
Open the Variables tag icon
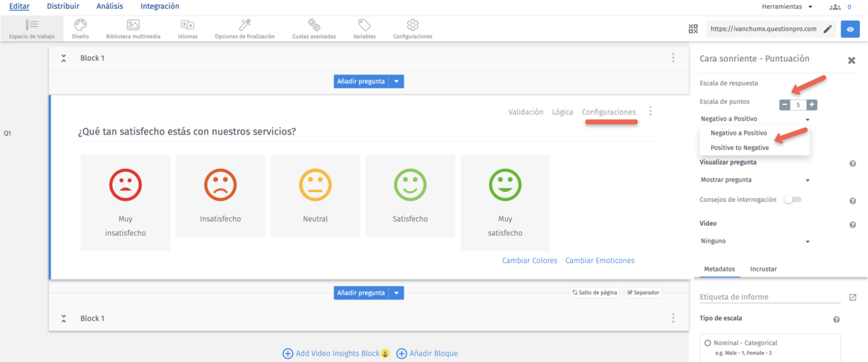[x=365, y=25]
